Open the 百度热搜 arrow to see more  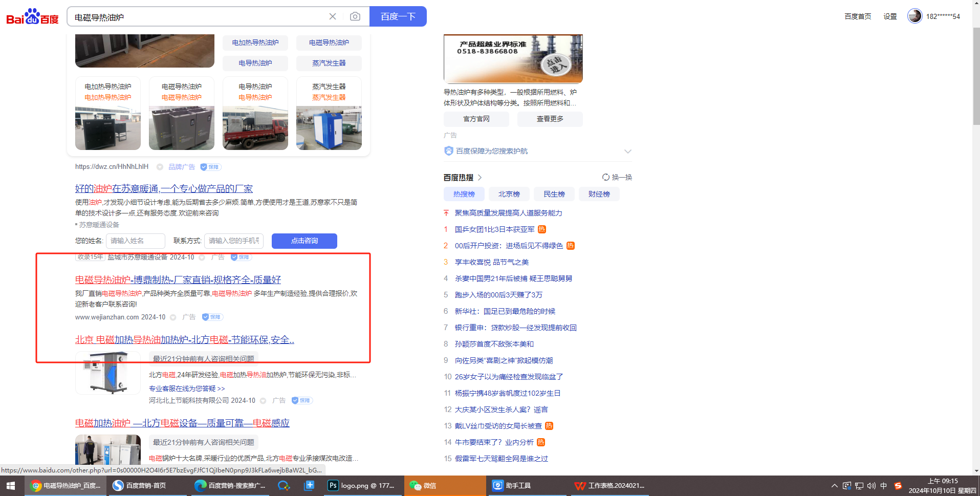480,178
